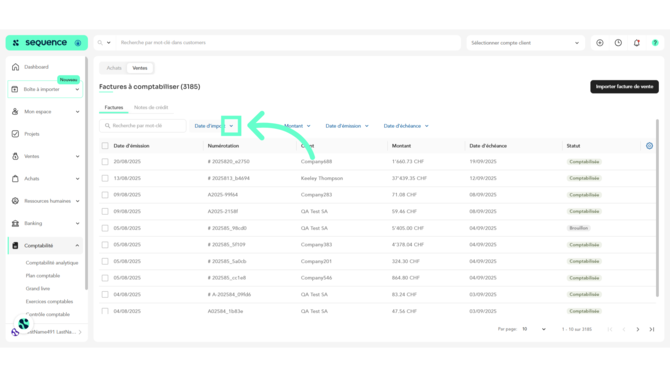Switch to the Achats tab
Screen dimensions: 670x377
(x=114, y=68)
